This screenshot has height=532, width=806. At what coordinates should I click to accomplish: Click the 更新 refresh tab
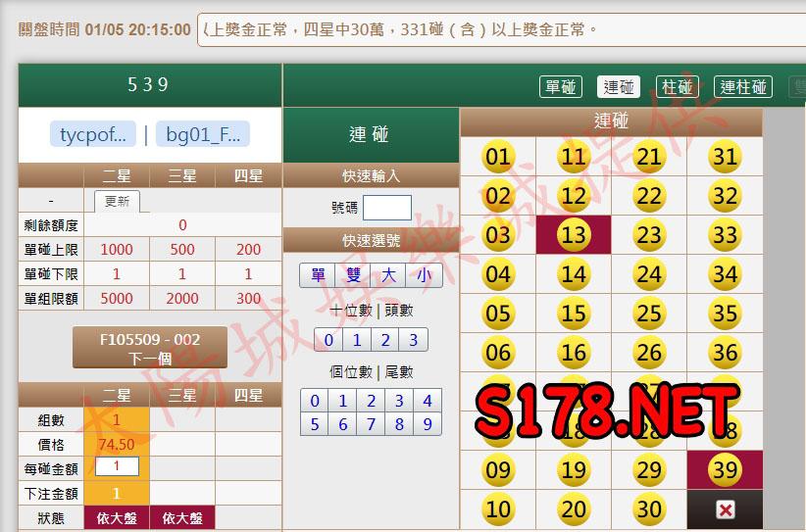pos(118,201)
